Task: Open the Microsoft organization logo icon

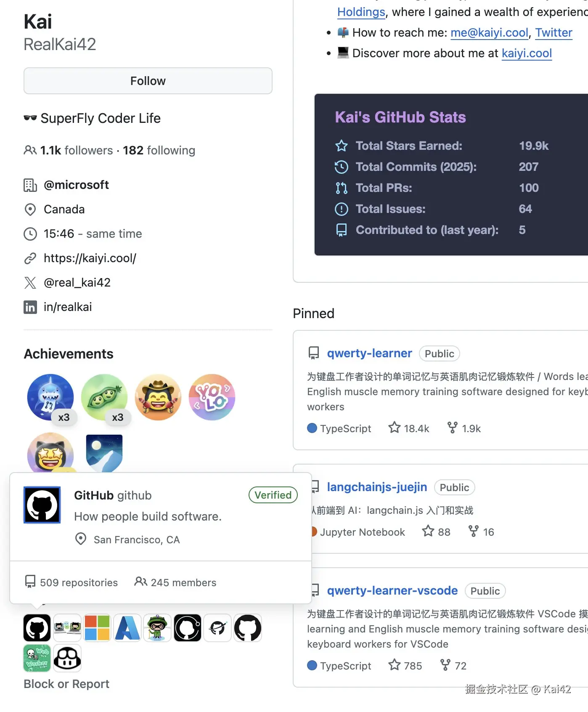Action: click(97, 628)
